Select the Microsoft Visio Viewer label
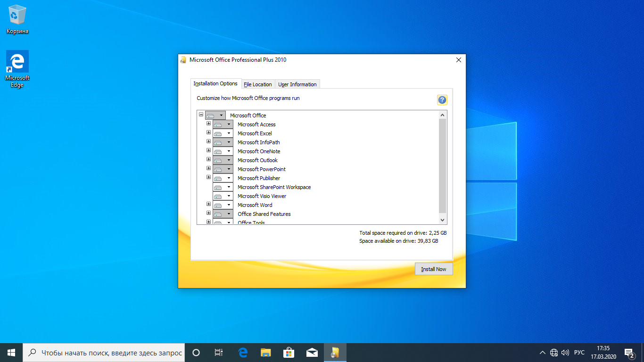Viewport: 644px width, 362px height. tap(262, 196)
